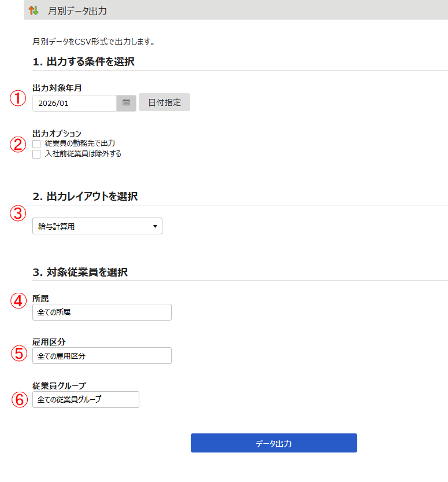Click the 出力オプション label
Screen dimensions: 448x482
57,134
